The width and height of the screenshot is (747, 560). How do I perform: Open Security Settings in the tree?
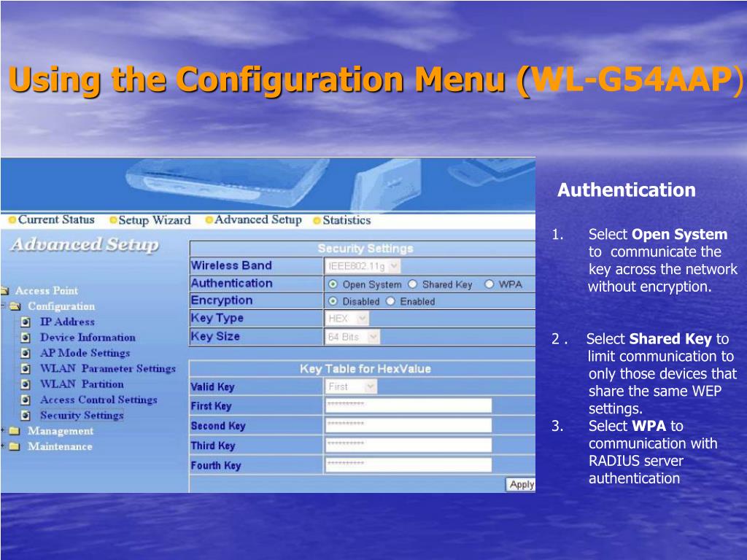tap(82, 415)
